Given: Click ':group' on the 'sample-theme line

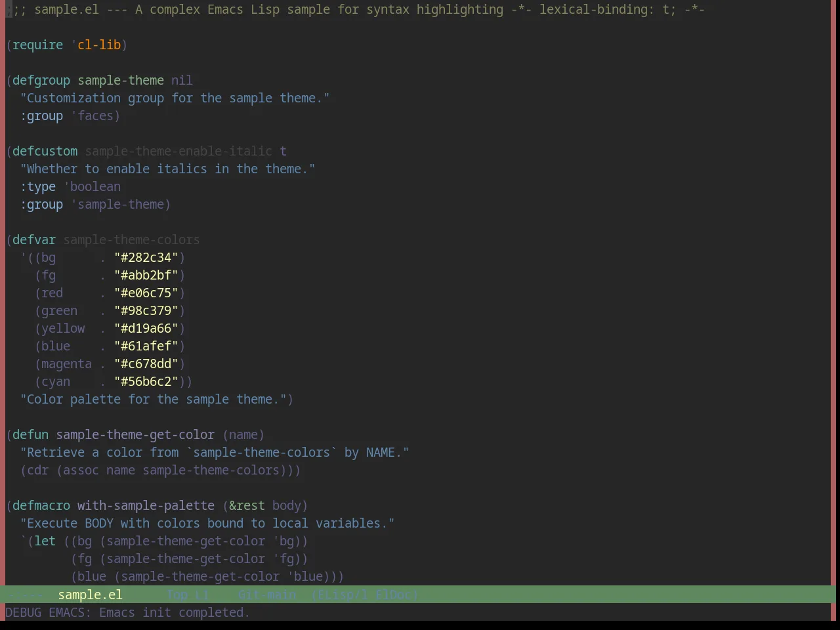Looking at the screenshot, I should point(41,204).
